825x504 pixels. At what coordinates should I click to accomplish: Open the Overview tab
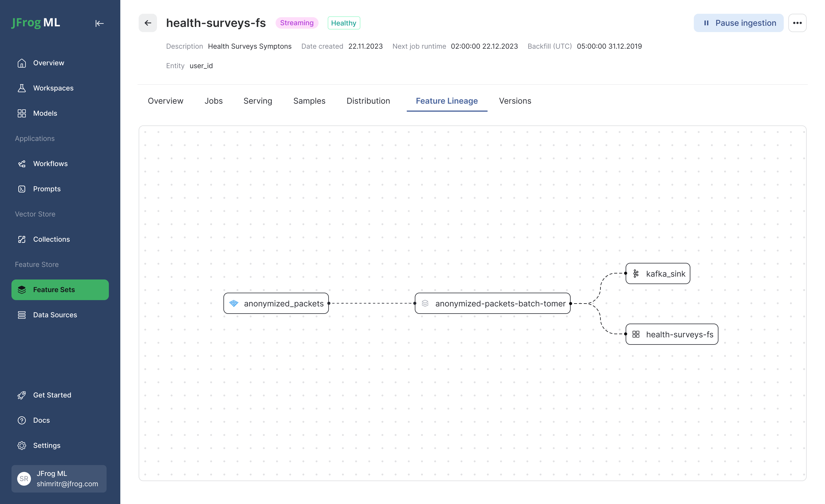point(165,101)
